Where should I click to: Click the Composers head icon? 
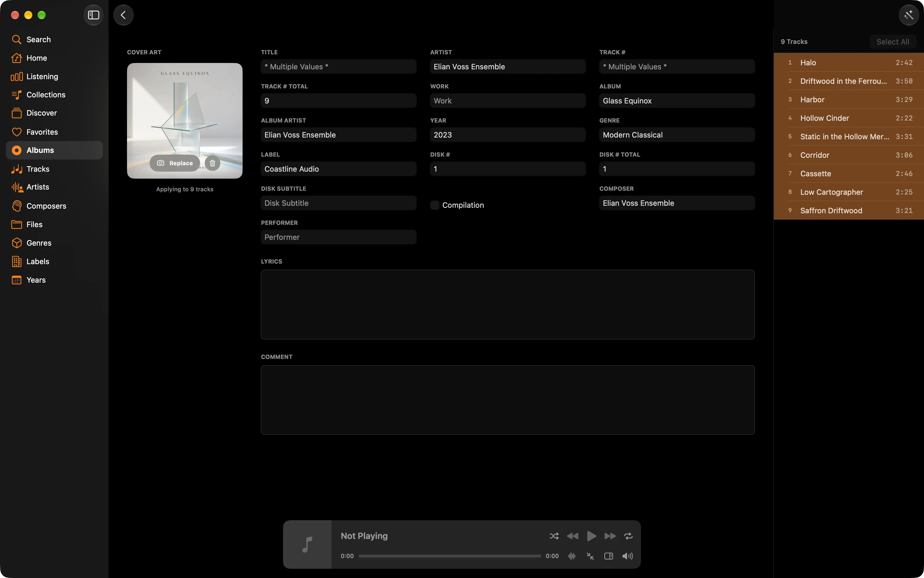(16, 206)
